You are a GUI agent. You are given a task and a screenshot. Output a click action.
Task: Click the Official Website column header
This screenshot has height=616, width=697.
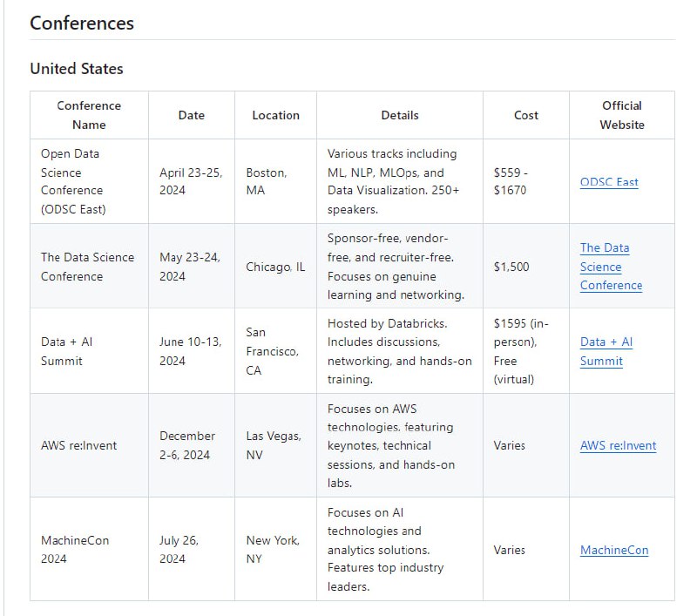621,115
